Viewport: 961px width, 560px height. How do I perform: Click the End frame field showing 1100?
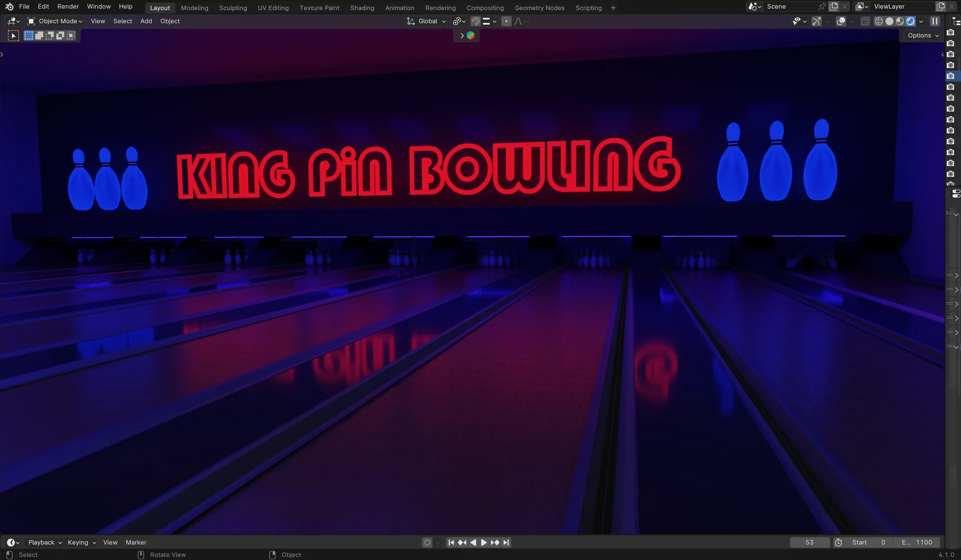click(x=918, y=542)
